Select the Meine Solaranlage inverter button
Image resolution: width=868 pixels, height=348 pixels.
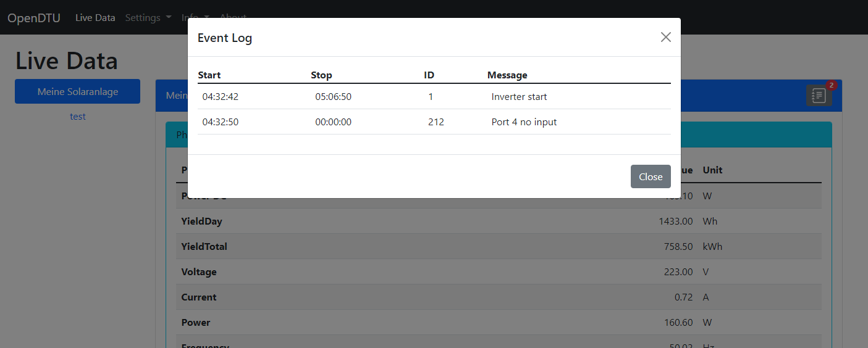77,91
